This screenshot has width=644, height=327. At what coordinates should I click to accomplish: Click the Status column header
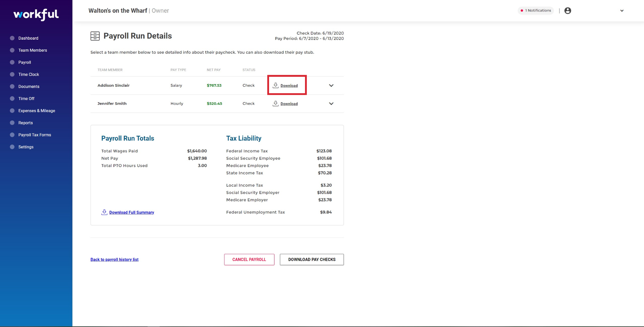pyautogui.click(x=249, y=70)
